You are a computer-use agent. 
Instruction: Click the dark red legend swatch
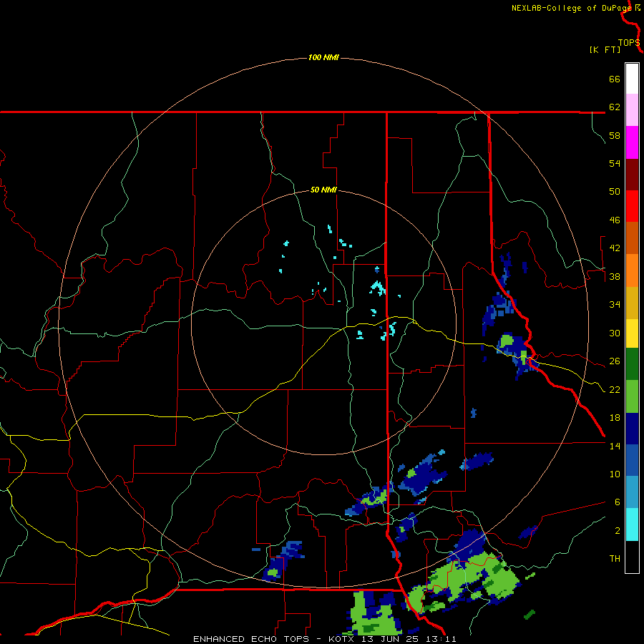coord(632,175)
